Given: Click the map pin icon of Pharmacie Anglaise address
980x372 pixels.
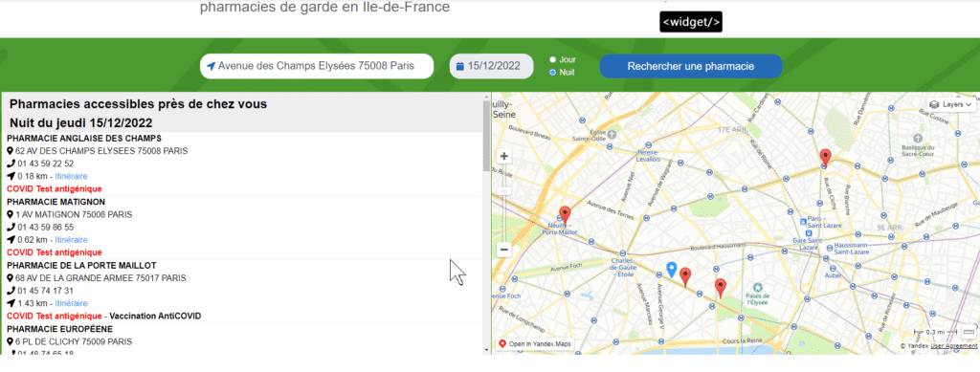Looking at the screenshot, I should coord(10,151).
